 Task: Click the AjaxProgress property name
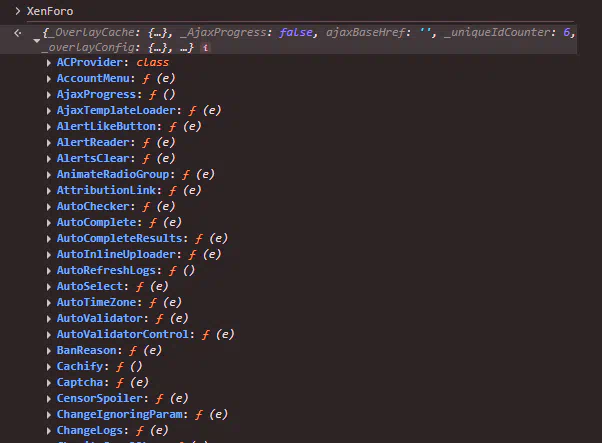(96, 94)
